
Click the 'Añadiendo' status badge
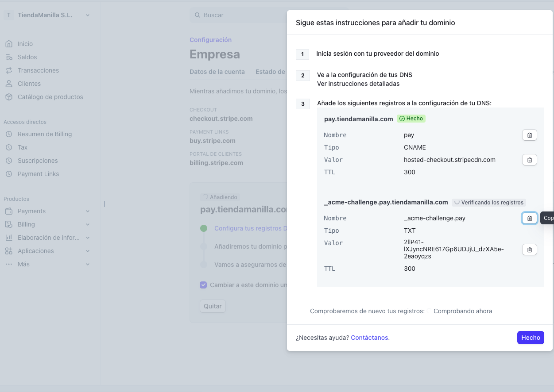tap(220, 197)
